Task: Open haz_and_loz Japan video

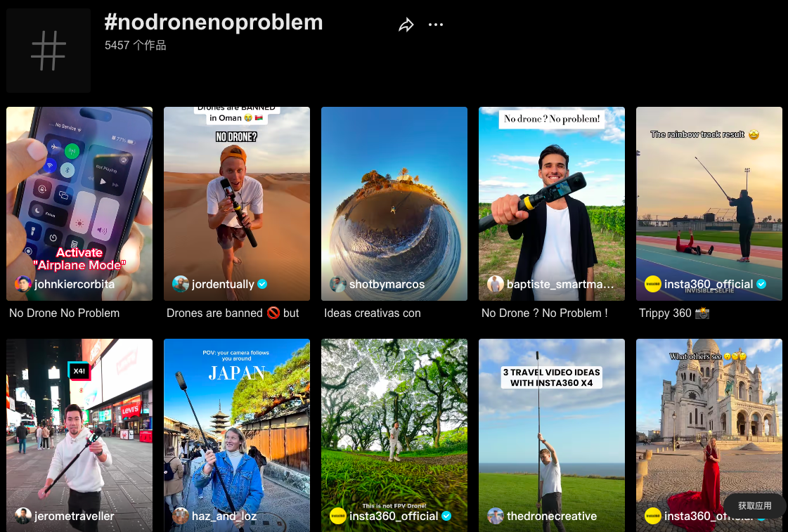Action: click(x=237, y=435)
